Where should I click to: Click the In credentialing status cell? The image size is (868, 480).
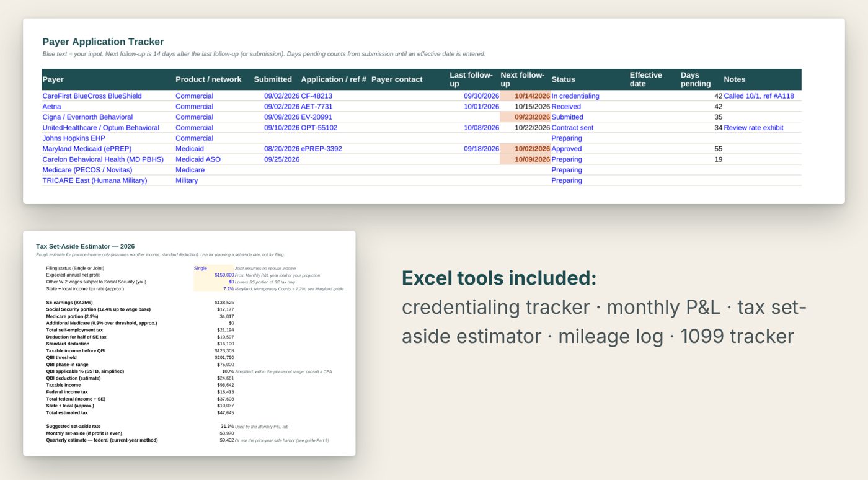(575, 96)
